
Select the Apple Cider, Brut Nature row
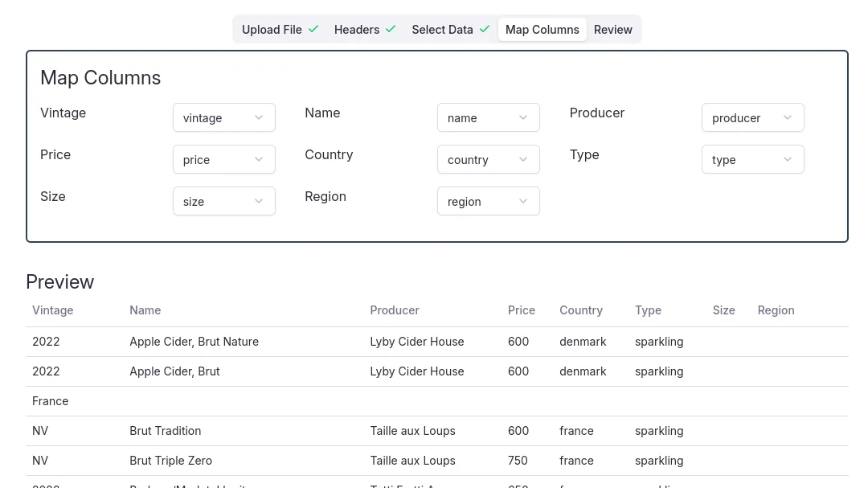194,342
